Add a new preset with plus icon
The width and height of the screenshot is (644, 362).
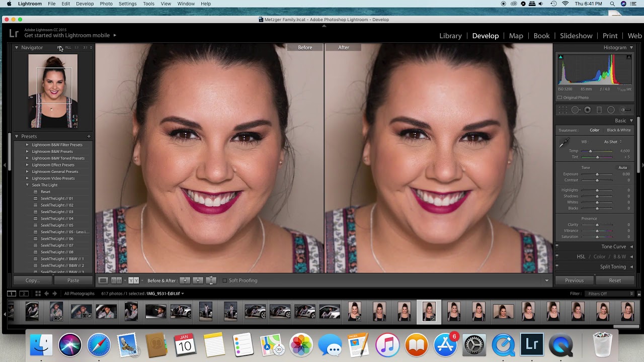[x=89, y=136]
